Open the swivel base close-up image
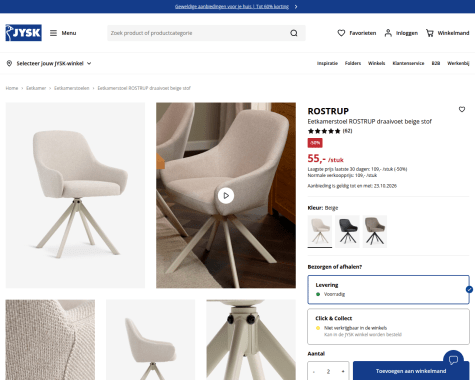This screenshot has height=380, width=475. pyautogui.click(x=251, y=340)
